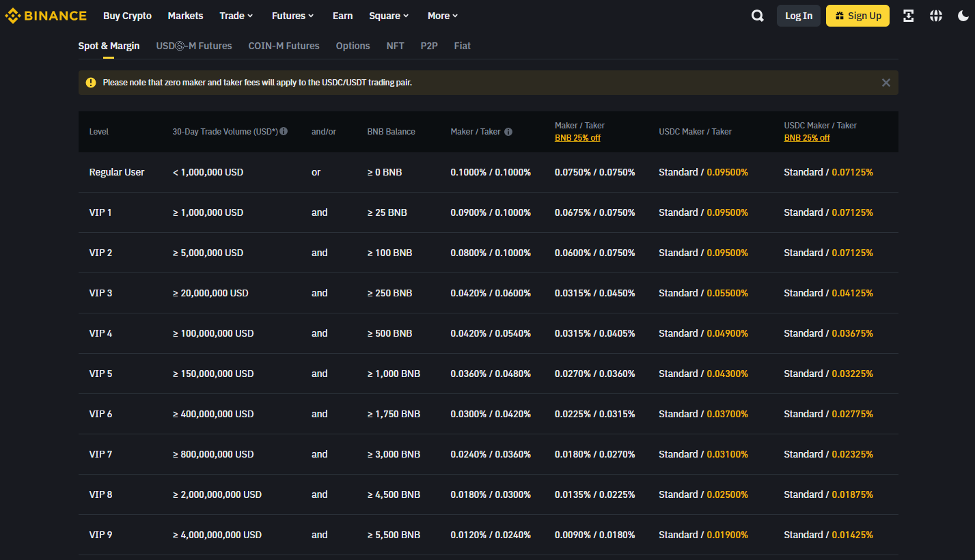The height and width of the screenshot is (560, 975).
Task: Dismiss the USDC/USDT fee notice
Action: [x=886, y=83]
